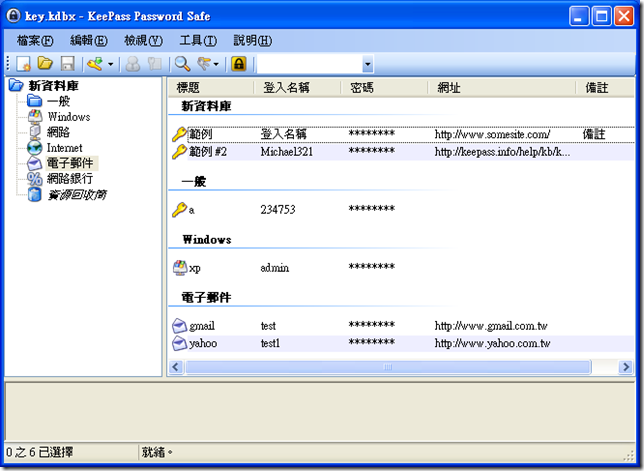Viewport: 644px width, 471px height.
Task: Click the http://www.gmail.com.tw URL cell
Action: click(491, 326)
